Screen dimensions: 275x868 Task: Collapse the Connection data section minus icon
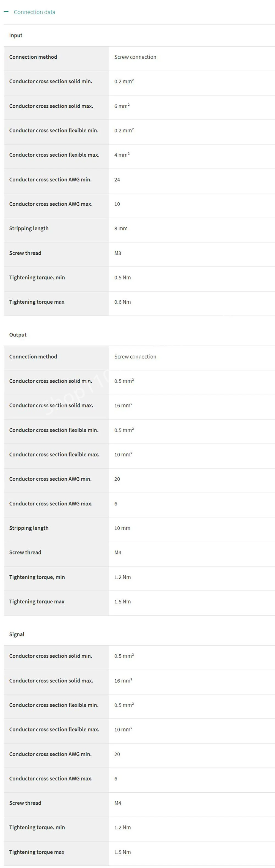pyautogui.click(x=6, y=12)
